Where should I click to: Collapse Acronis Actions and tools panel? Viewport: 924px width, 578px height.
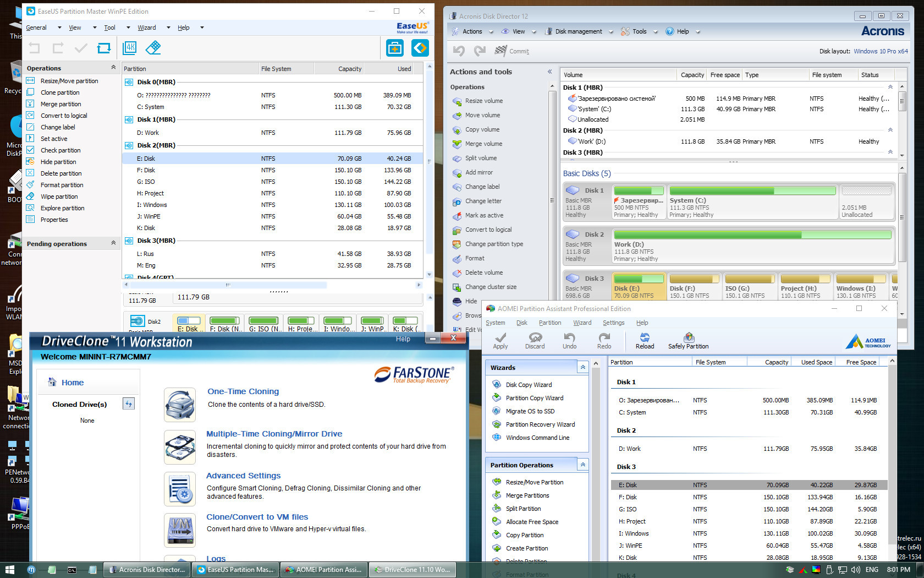[x=549, y=72]
